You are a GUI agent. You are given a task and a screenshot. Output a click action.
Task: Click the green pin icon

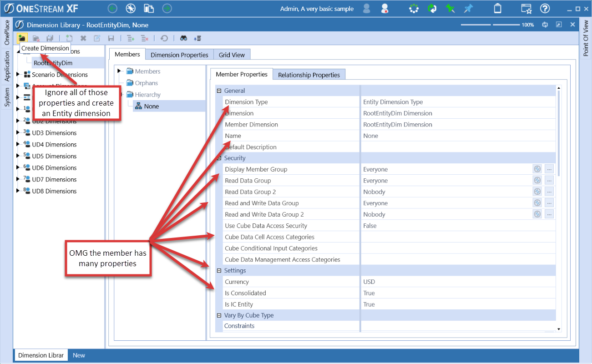tap(450, 8)
